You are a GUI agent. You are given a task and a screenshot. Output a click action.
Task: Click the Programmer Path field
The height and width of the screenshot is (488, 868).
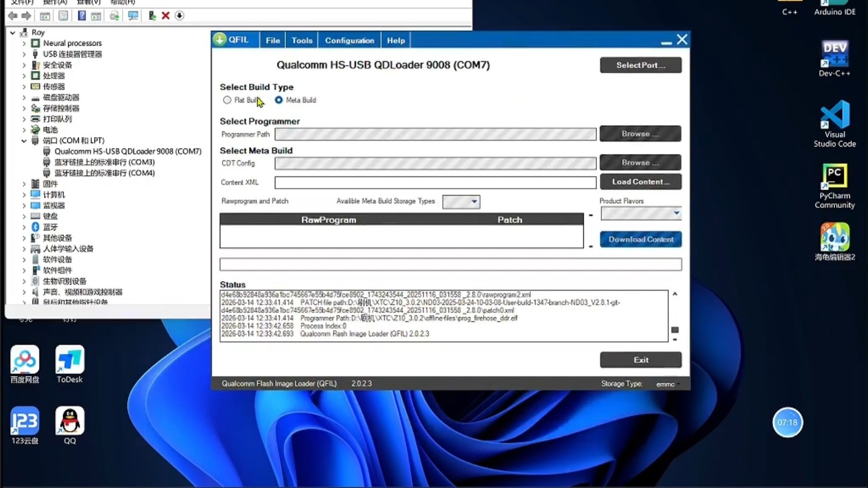(436, 134)
